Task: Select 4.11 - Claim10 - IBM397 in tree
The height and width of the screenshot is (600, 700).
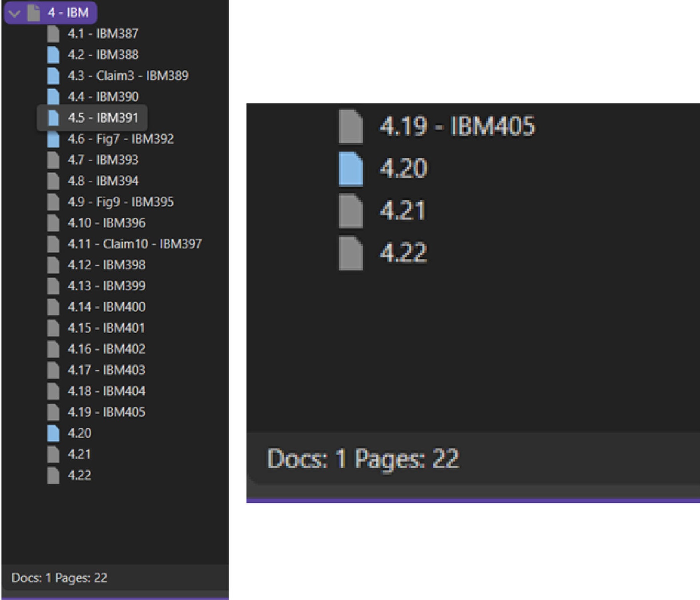Action: tap(134, 244)
